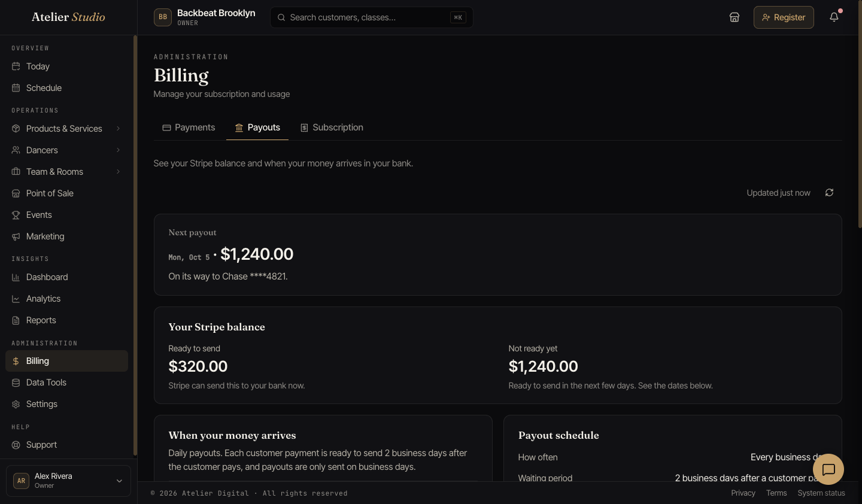Open Dashboard insights
The width and height of the screenshot is (862, 504).
click(x=67, y=277)
